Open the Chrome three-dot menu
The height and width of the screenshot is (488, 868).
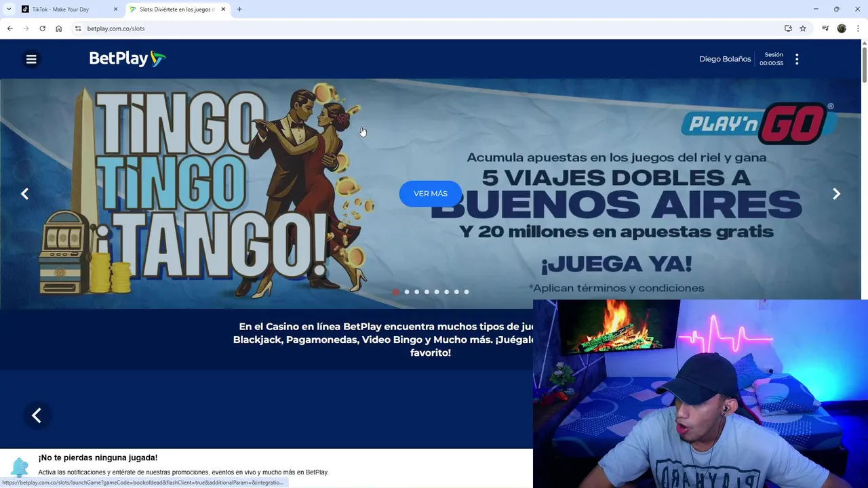pyautogui.click(x=858, y=28)
